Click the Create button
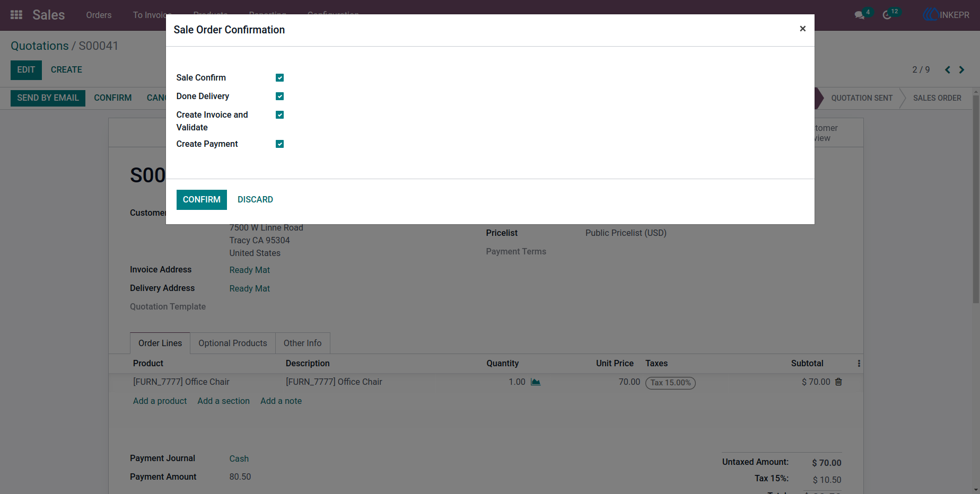Viewport: 980px width, 494px height. 66,70
